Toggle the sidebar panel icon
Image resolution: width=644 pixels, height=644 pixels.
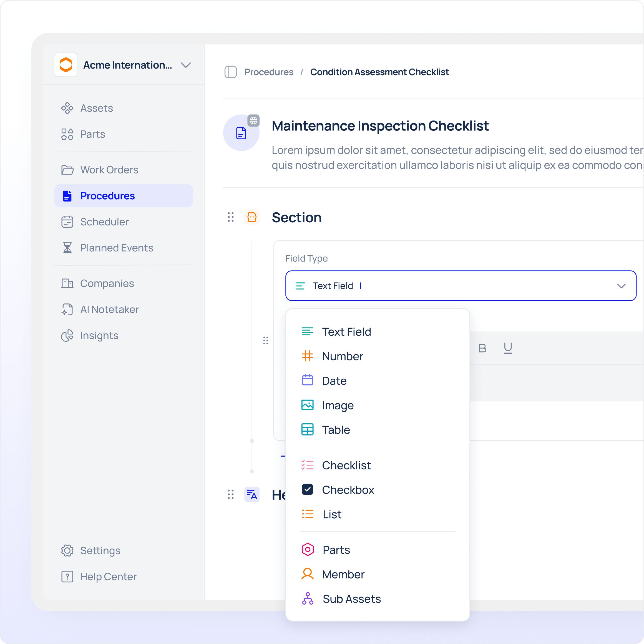pyautogui.click(x=230, y=72)
